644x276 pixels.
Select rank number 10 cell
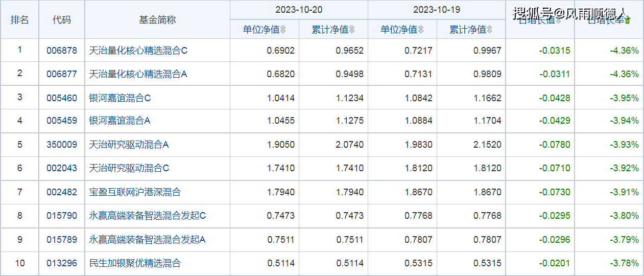[x=20, y=263]
